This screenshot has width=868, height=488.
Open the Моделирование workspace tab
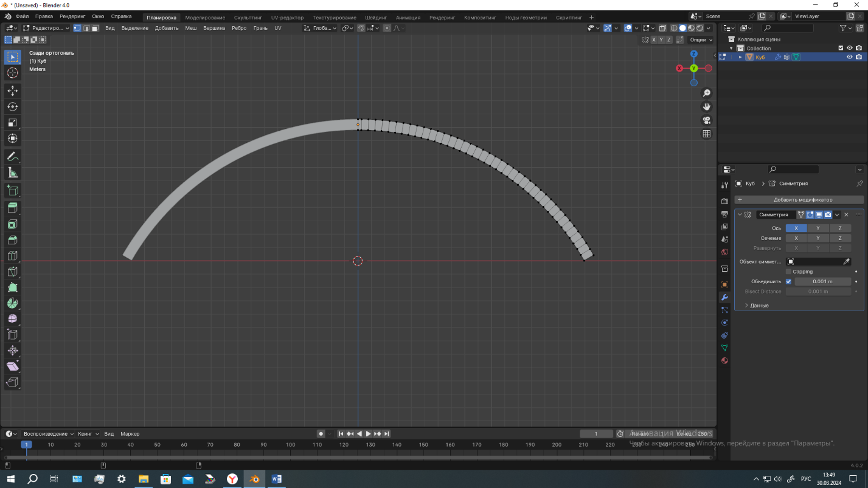(205, 18)
